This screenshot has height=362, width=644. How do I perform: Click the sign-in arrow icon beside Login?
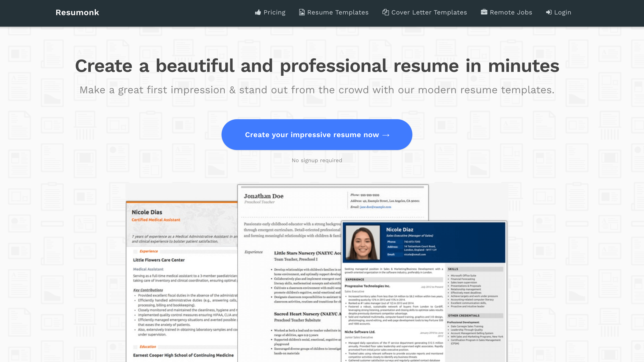pyautogui.click(x=549, y=12)
